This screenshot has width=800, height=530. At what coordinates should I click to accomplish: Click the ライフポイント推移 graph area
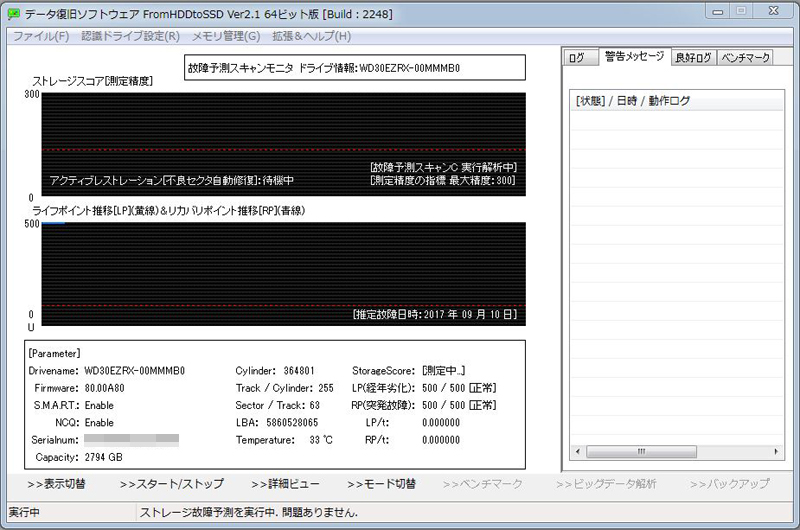tap(284, 274)
